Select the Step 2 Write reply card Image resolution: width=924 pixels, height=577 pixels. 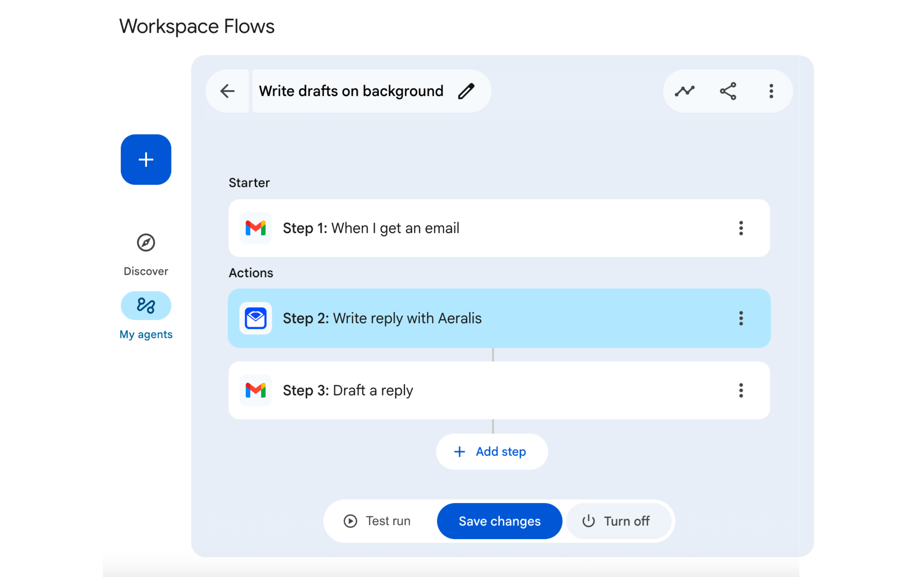(458, 318)
